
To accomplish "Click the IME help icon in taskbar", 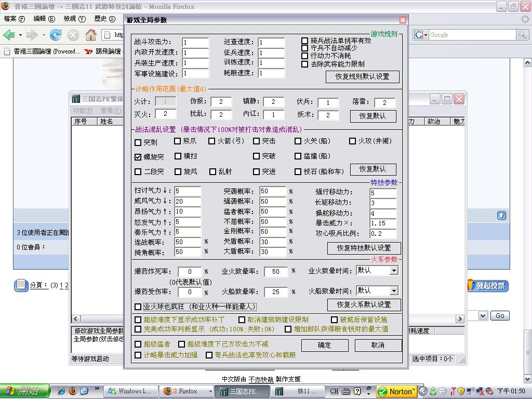I will (357, 391).
